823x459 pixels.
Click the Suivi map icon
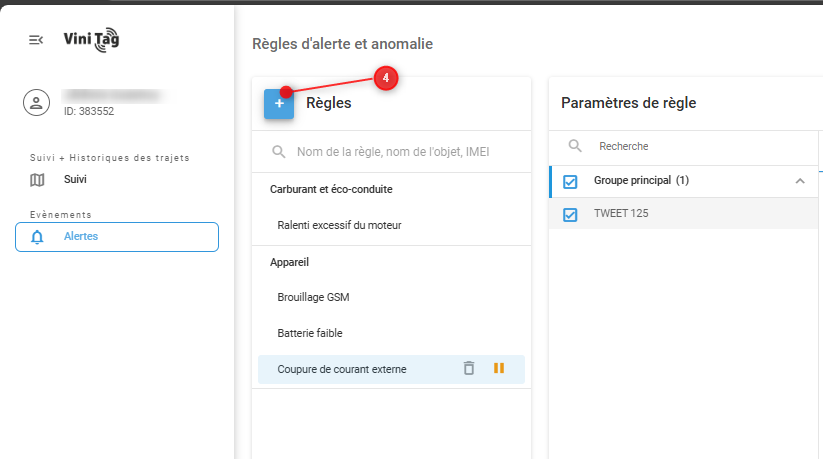coord(37,180)
